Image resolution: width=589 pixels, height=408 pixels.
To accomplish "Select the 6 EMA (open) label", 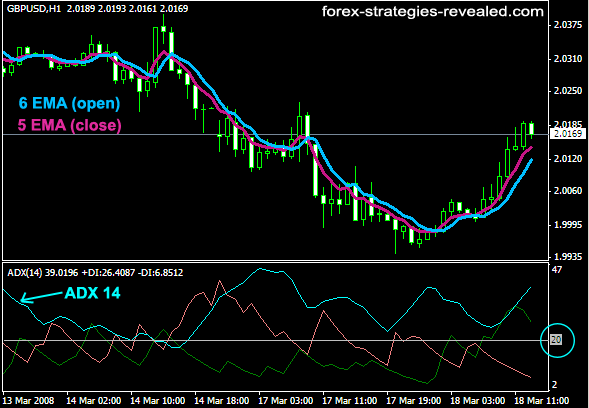I will (x=69, y=103).
